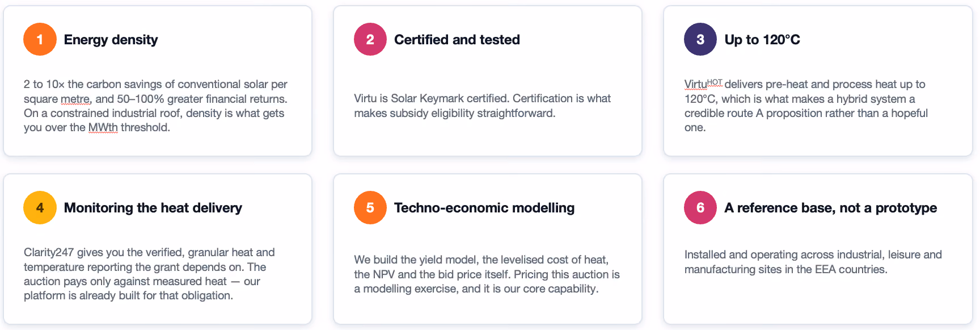Viewport: 980px width, 330px height.
Task: Click the underlined word metre
Action: click(x=75, y=99)
